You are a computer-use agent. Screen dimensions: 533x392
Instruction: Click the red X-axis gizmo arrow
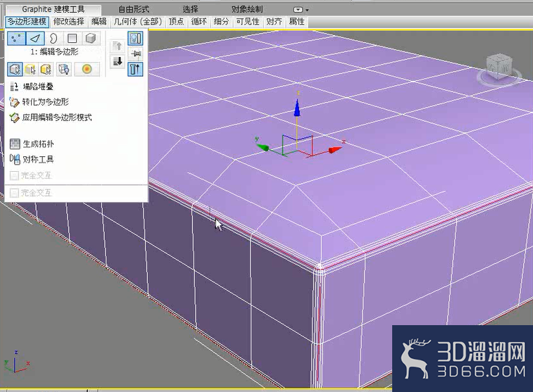(x=335, y=150)
